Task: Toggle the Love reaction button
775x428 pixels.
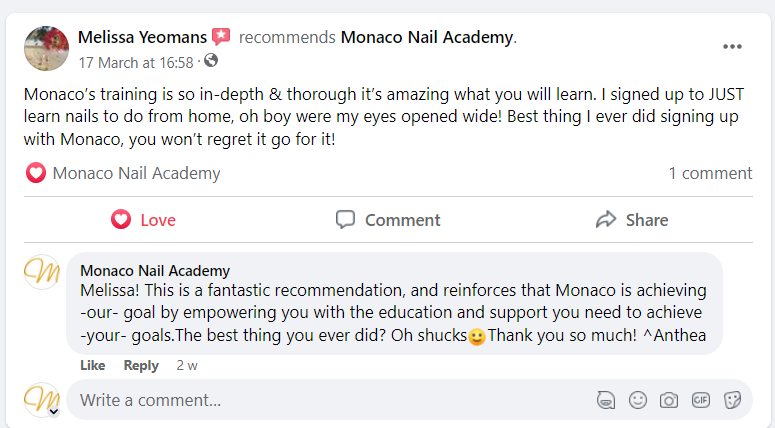Action: [x=143, y=220]
